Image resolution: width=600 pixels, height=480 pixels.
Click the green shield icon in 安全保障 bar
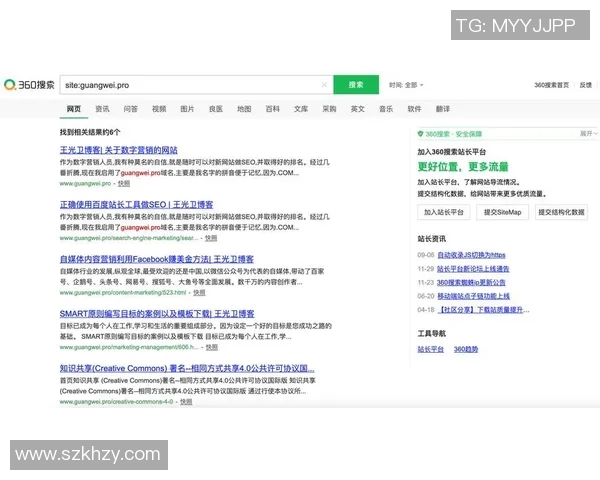click(x=420, y=134)
